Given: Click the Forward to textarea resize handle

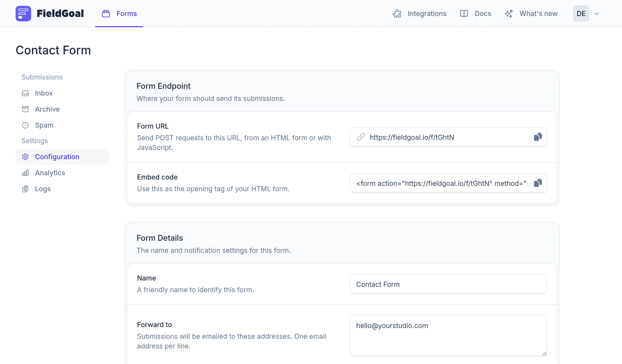Looking at the screenshot, I should [x=544, y=353].
